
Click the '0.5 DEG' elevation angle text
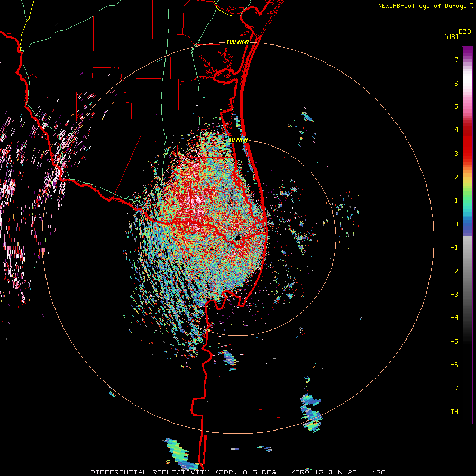260,472
